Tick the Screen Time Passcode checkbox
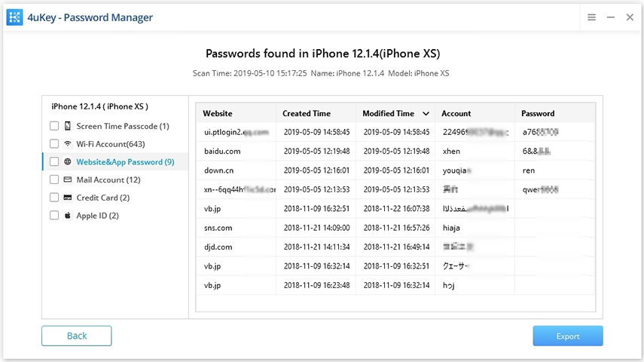The image size is (644, 362). pos(54,126)
